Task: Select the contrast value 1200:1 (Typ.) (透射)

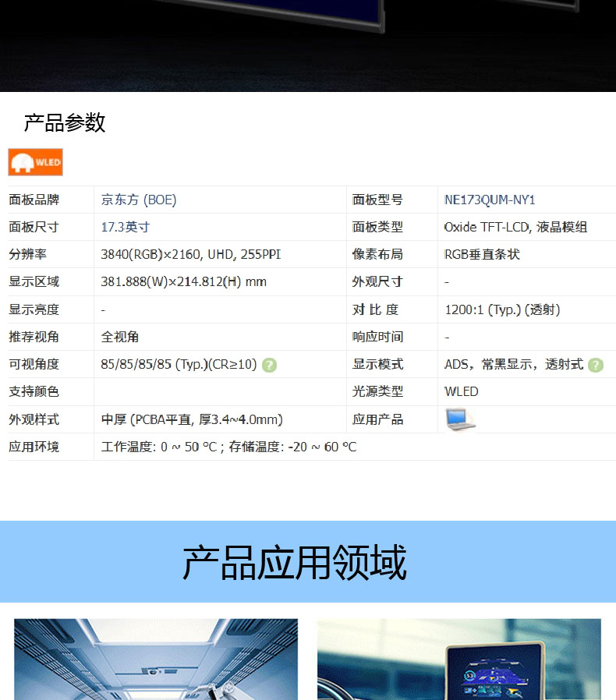Action: click(502, 309)
